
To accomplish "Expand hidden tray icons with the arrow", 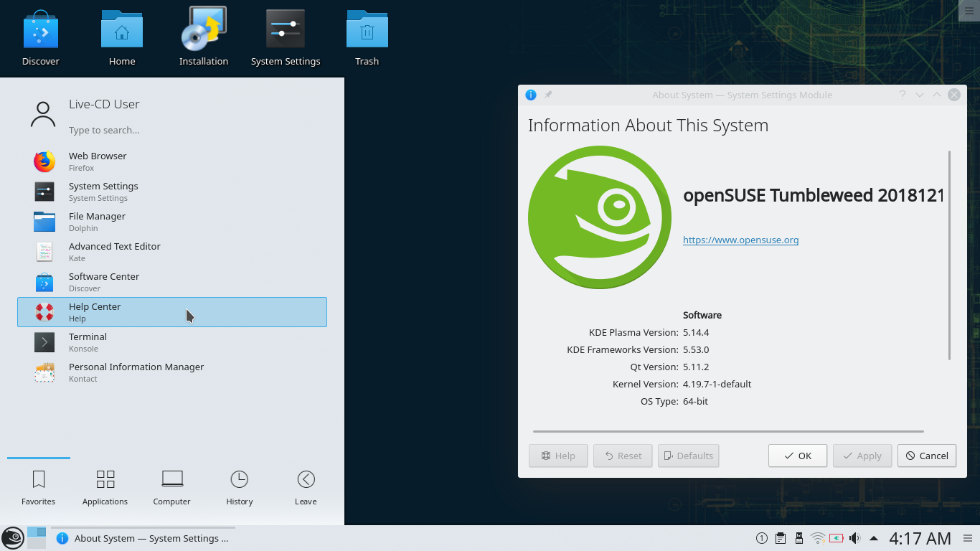I will click(874, 537).
